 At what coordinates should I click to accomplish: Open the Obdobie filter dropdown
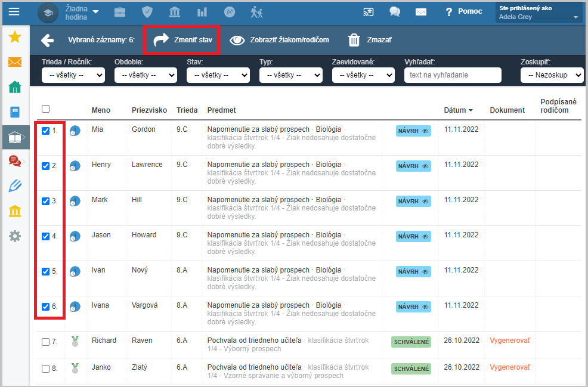(146, 75)
